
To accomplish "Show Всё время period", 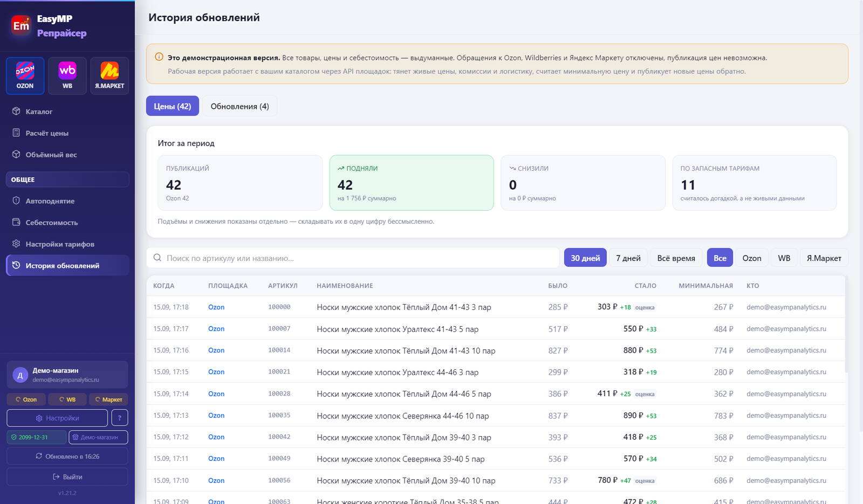I will [676, 258].
